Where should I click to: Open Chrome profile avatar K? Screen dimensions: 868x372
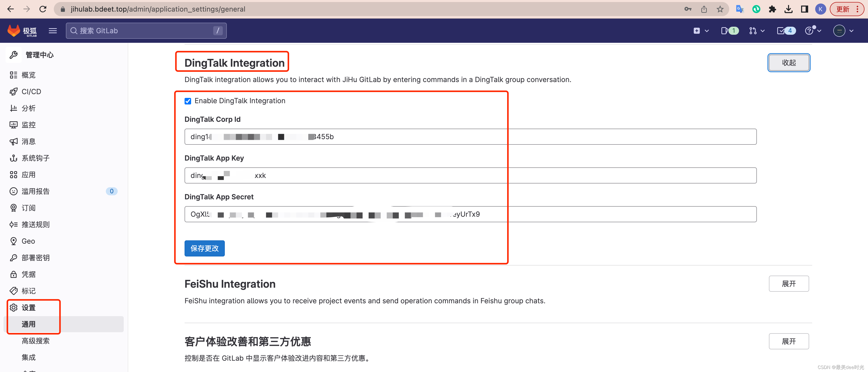pyautogui.click(x=820, y=9)
